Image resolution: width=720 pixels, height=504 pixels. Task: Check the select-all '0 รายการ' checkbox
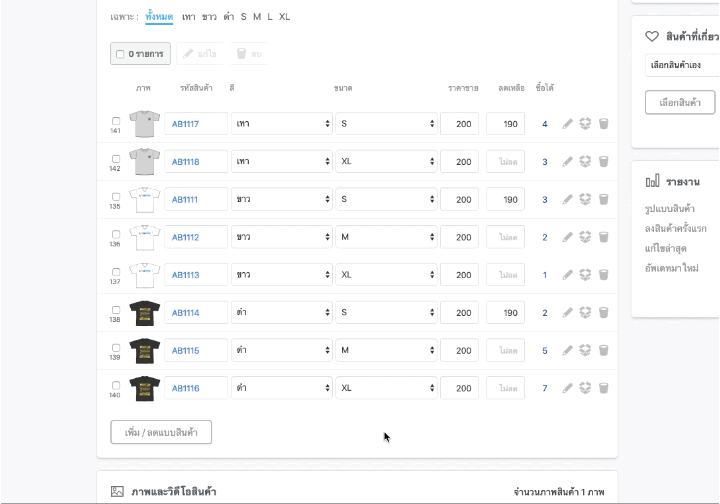(x=120, y=54)
